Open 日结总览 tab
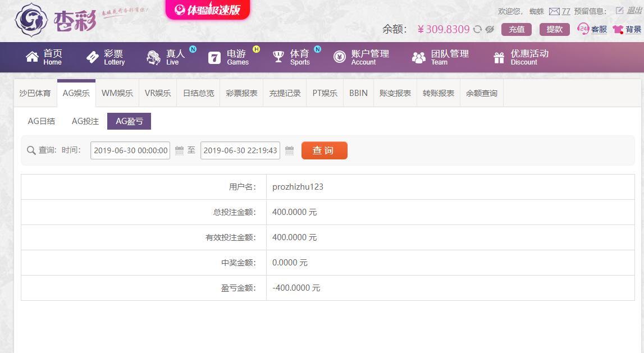The height and width of the screenshot is (353, 644). coord(198,93)
